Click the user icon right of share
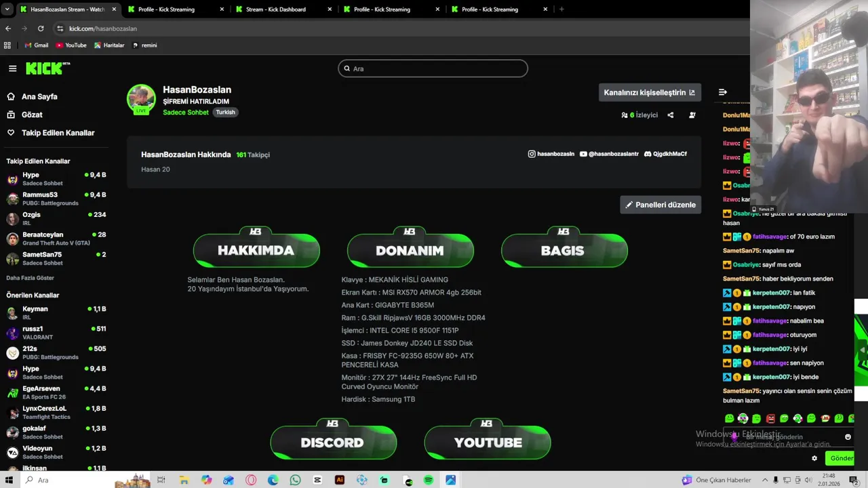Image resolution: width=868 pixels, height=488 pixels. pos(692,115)
